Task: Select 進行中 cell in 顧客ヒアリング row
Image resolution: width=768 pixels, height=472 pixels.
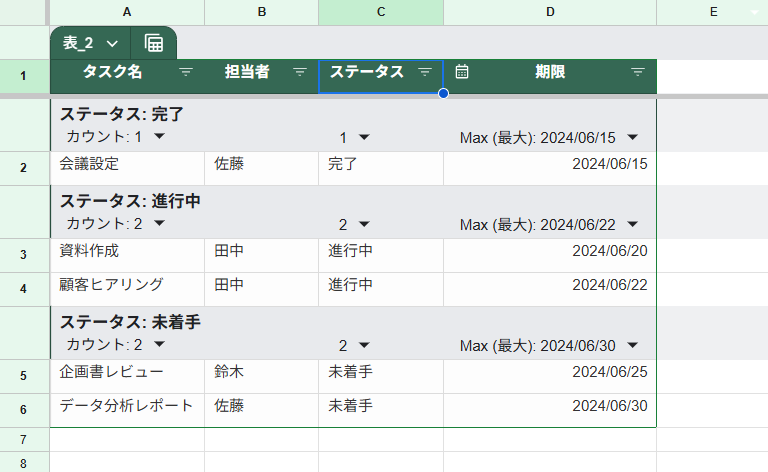Action: click(x=381, y=289)
